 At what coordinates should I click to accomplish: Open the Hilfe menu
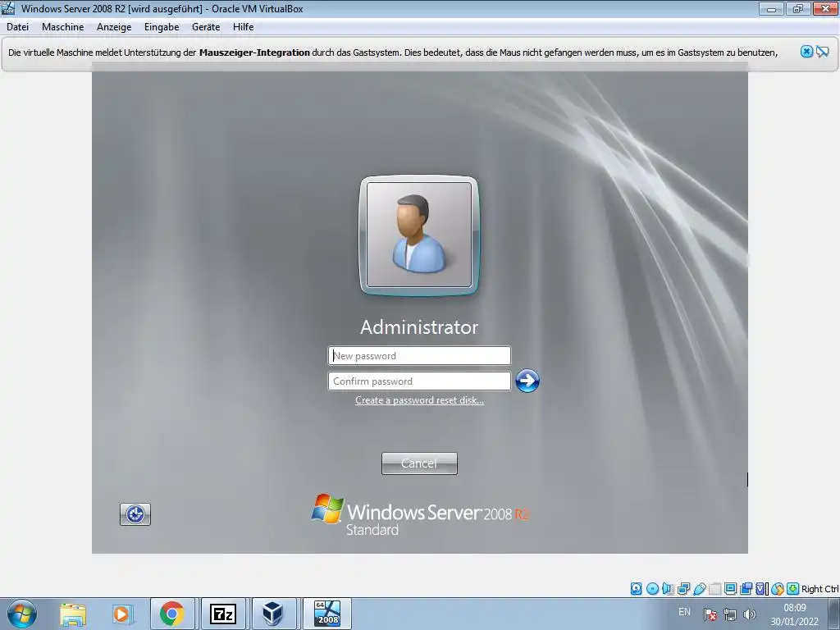point(243,27)
